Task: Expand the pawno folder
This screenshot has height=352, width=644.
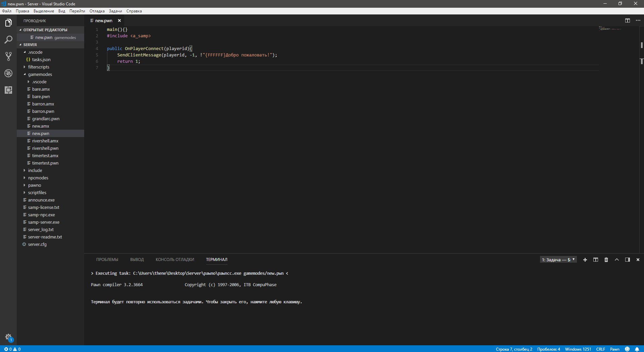Action: 35,185
